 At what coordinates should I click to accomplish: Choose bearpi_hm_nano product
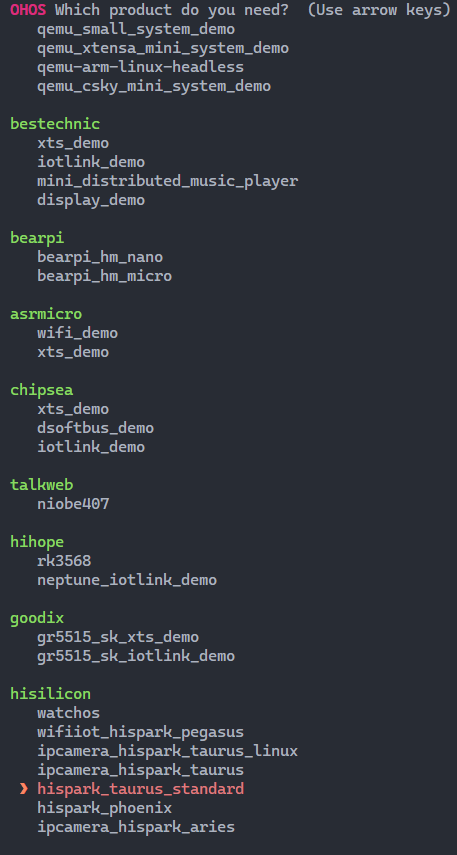click(x=100, y=257)
